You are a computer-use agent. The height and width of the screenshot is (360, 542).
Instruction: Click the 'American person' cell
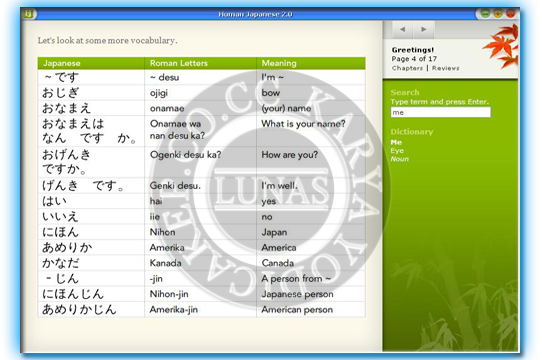[311, 310]
